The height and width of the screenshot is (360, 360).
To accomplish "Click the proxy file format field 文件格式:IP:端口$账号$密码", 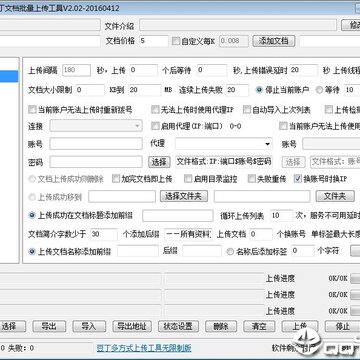I will tap(224, 162).
